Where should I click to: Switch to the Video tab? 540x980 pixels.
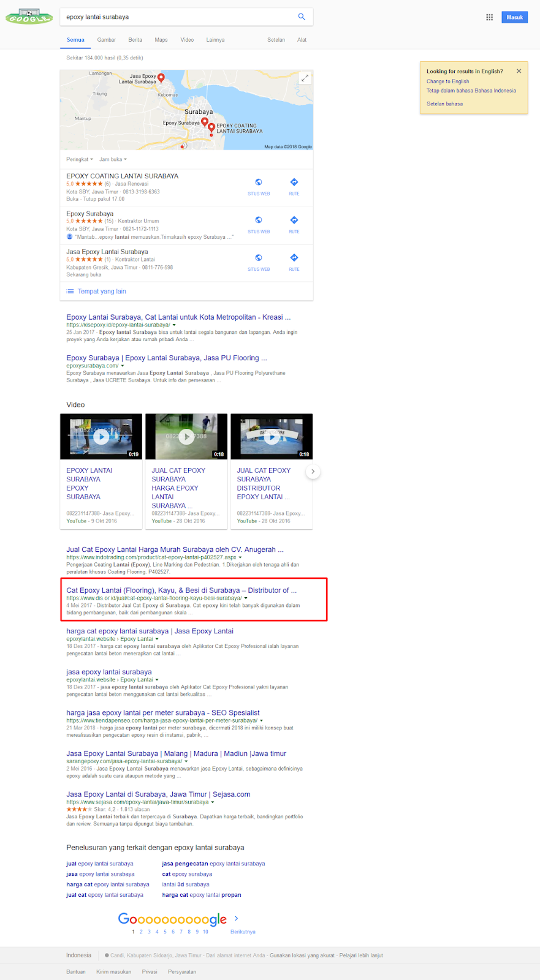click(x=187, y=40)
